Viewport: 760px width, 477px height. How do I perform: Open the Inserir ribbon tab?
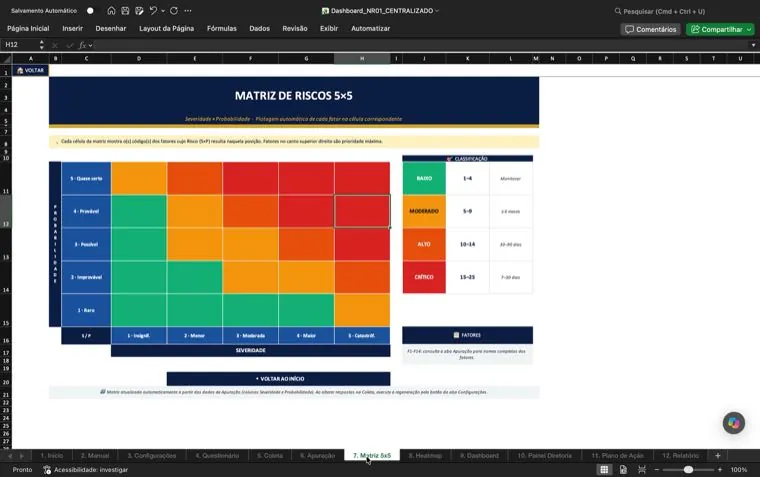(73, 29)
